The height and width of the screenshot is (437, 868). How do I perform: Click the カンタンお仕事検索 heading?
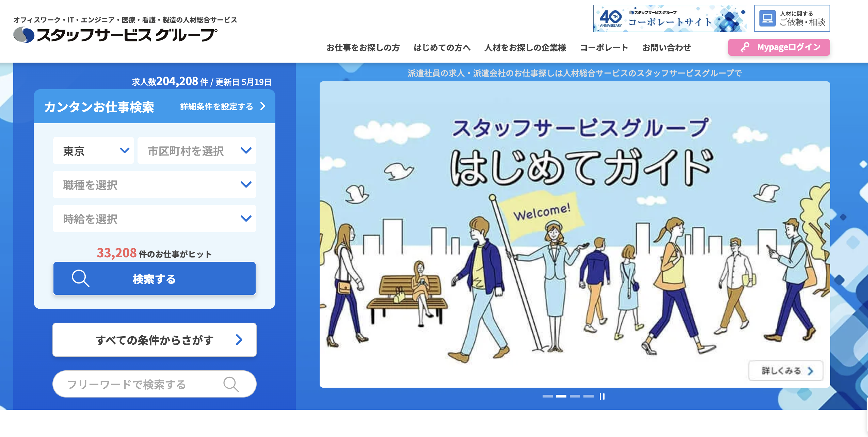[99, 107]
